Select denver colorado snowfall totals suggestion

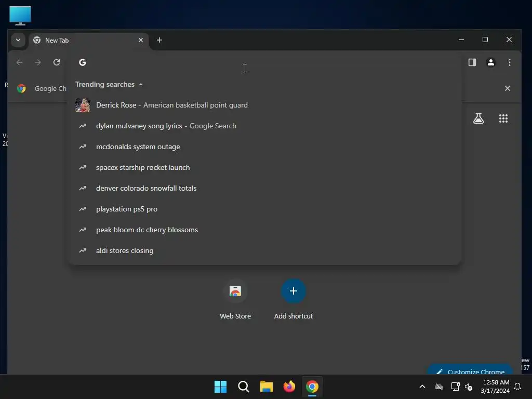point(265,188)
